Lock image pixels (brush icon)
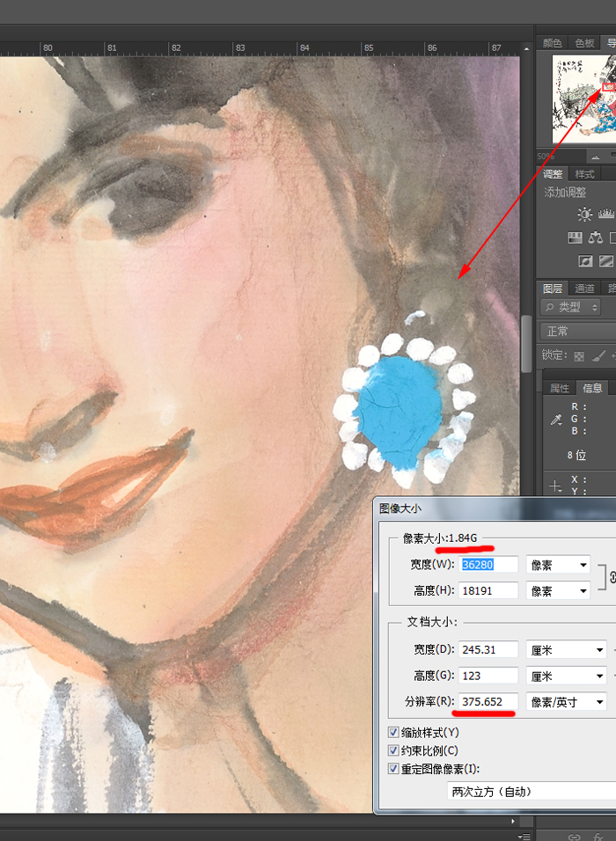The height and width of the screenshot is (841, 616). 598,355
